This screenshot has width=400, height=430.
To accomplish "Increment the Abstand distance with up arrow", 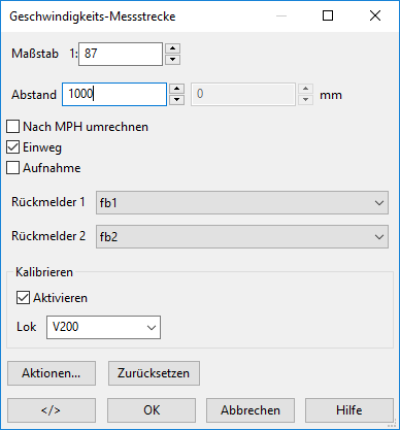I will (177, 89).
